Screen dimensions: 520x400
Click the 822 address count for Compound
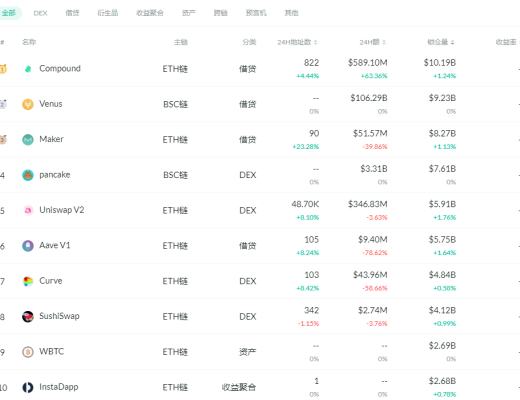point(311,63)
